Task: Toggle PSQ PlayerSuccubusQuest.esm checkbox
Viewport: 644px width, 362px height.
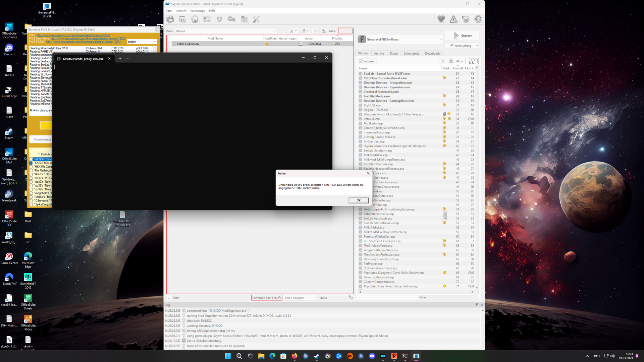Action: (x=361, y=78)
